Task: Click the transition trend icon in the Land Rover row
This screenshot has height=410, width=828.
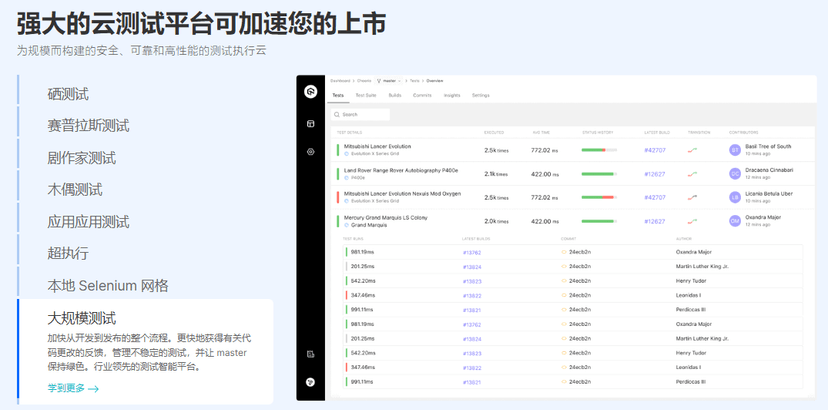Action: coord(692,174)
